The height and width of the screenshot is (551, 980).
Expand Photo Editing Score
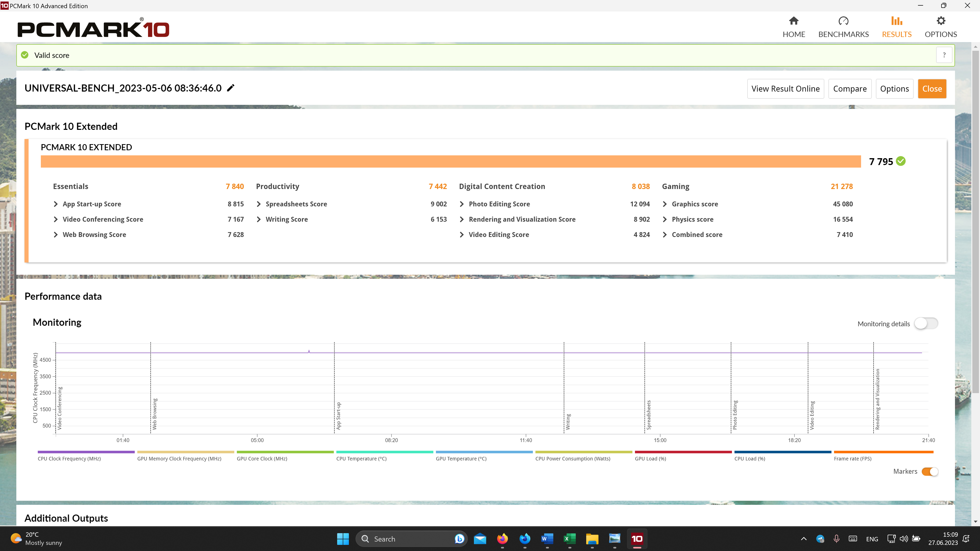coord(462,204)
